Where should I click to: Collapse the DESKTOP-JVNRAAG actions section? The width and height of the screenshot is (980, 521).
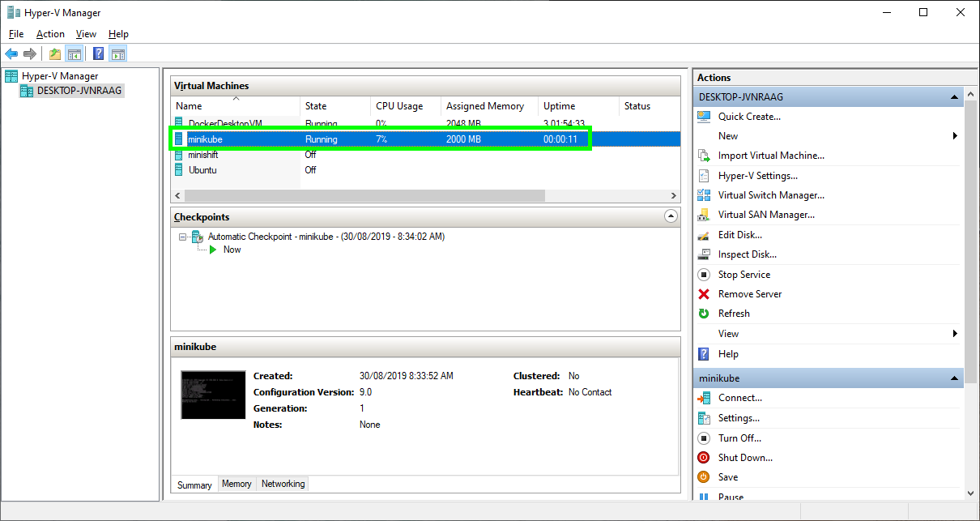[x=956, y=97]
